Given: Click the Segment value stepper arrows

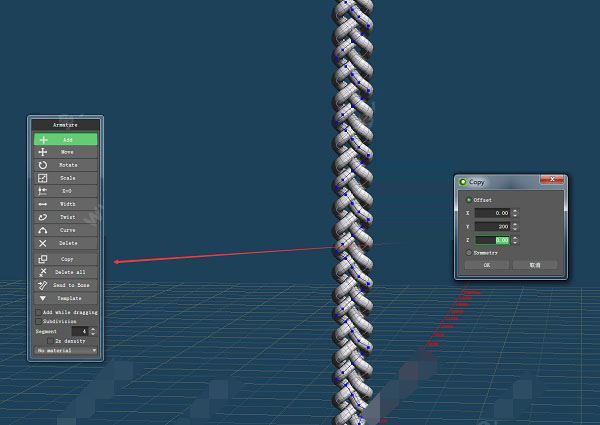Looking at the screenshot, I should 93,331.
